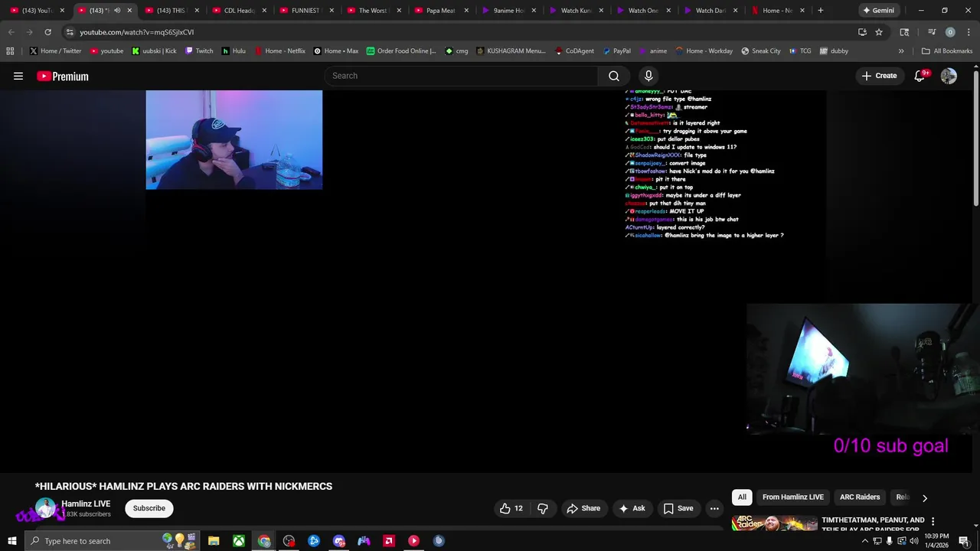Viewport: 980px width, 551px height.
Task: Open TimTheTatman ARC Raiders thumbnail
Action: coord(774,524)
